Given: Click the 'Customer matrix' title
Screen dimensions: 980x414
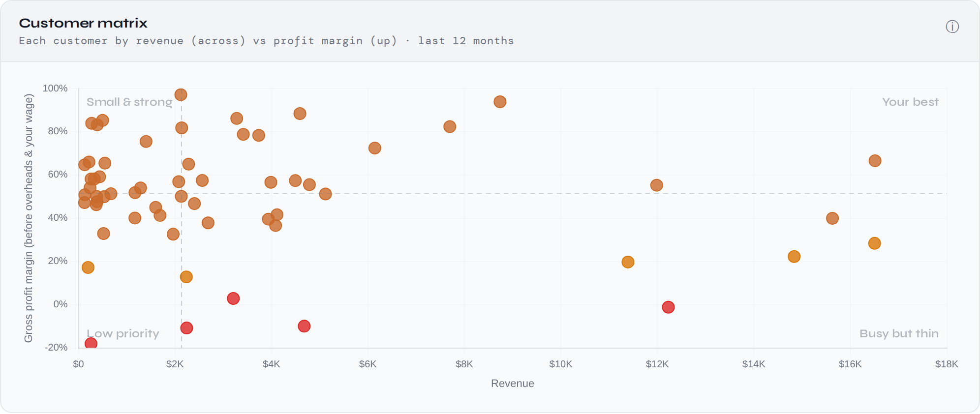Looking at the screenshot, I should coord(83,23).
